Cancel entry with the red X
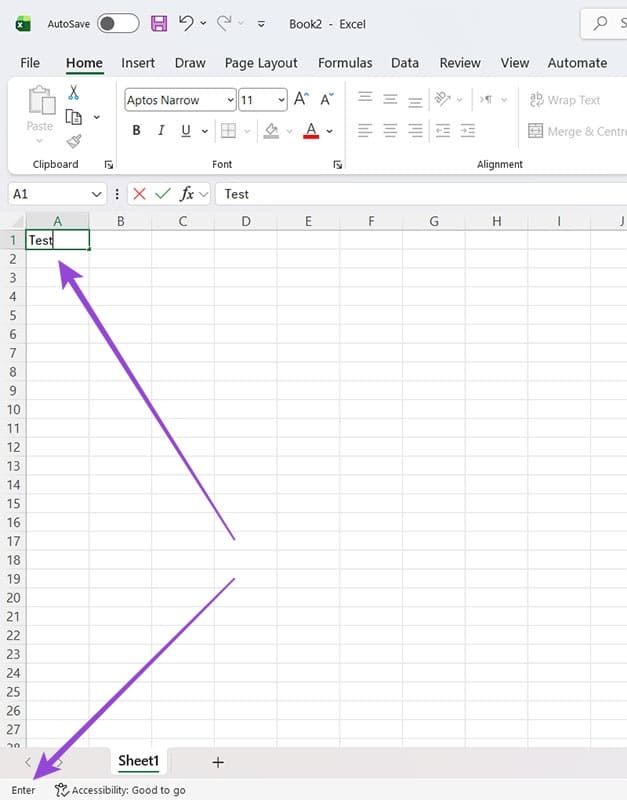Viewport: 627px width, 800px height. (x=139, y=194)
